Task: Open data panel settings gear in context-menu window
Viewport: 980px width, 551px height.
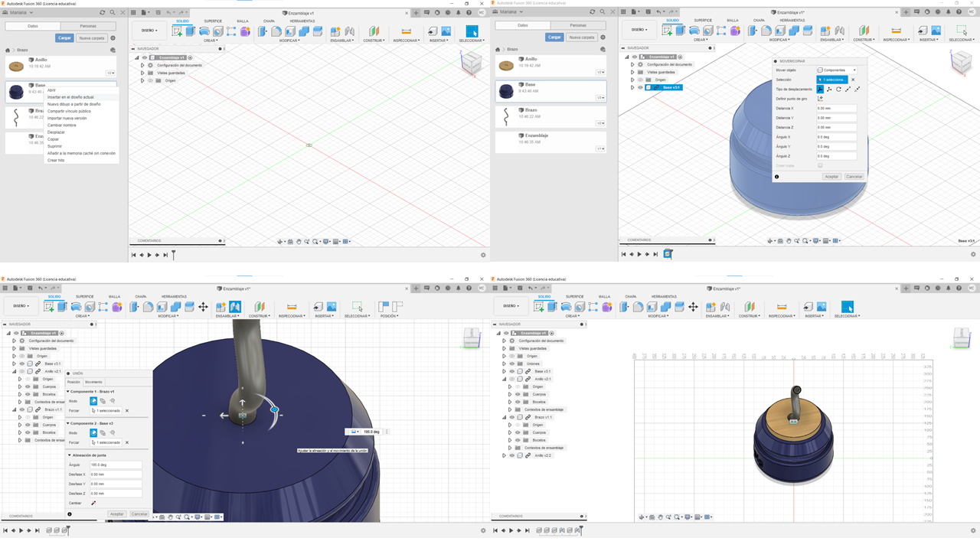Action: click(113, 38)
